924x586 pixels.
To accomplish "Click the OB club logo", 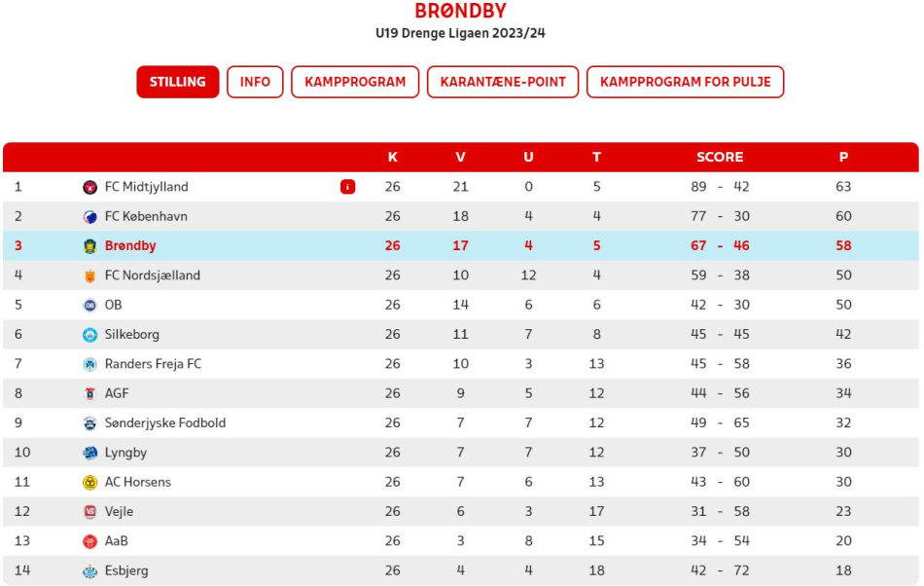I will pyautogui.click(x=89, y=306).
